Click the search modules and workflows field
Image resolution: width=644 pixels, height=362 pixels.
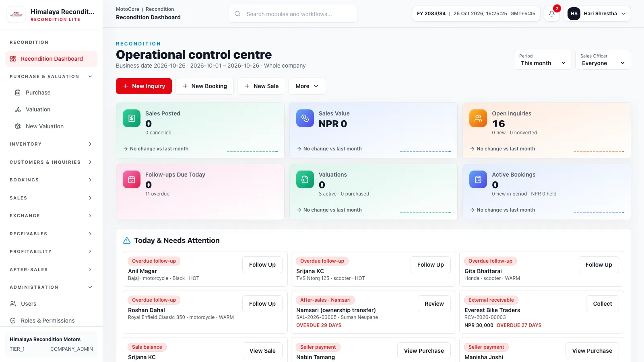click(x=293, y=14)
